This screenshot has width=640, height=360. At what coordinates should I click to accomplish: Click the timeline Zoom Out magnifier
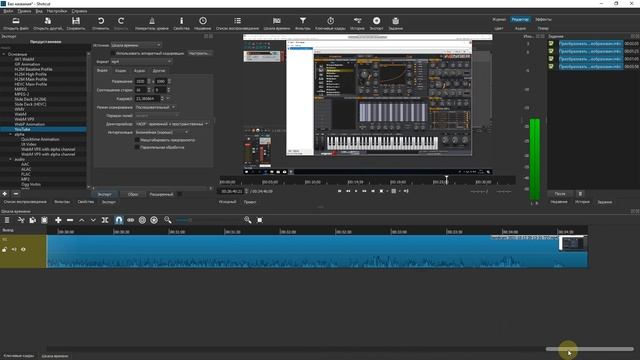[167, 220]
